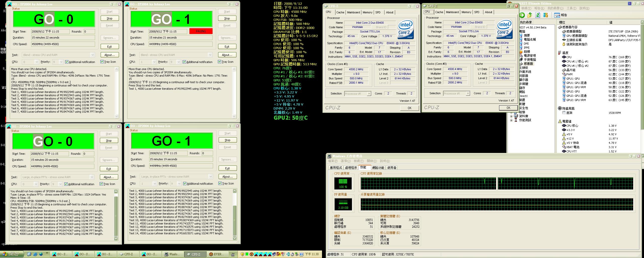Click globe icon in quick launch

click(x=41, y=254)
